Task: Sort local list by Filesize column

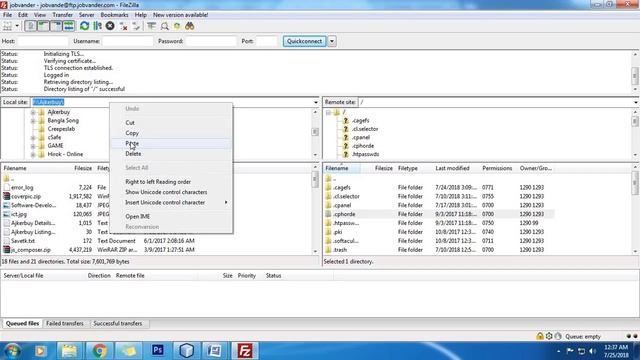Action: 83,168
